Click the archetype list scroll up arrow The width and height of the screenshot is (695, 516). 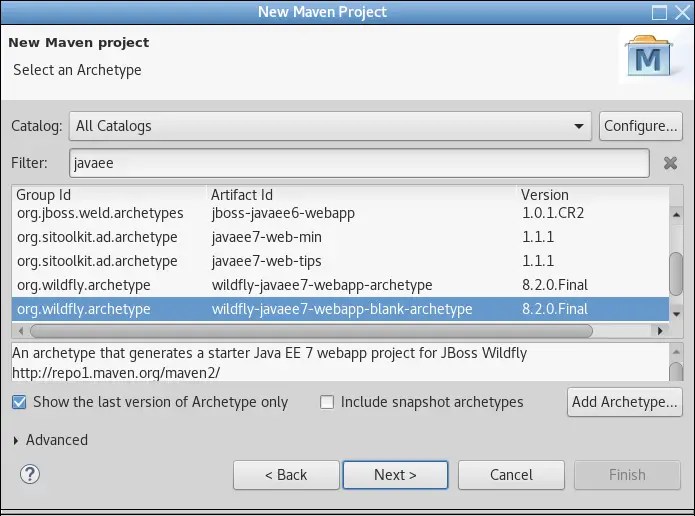click(676, 215)
